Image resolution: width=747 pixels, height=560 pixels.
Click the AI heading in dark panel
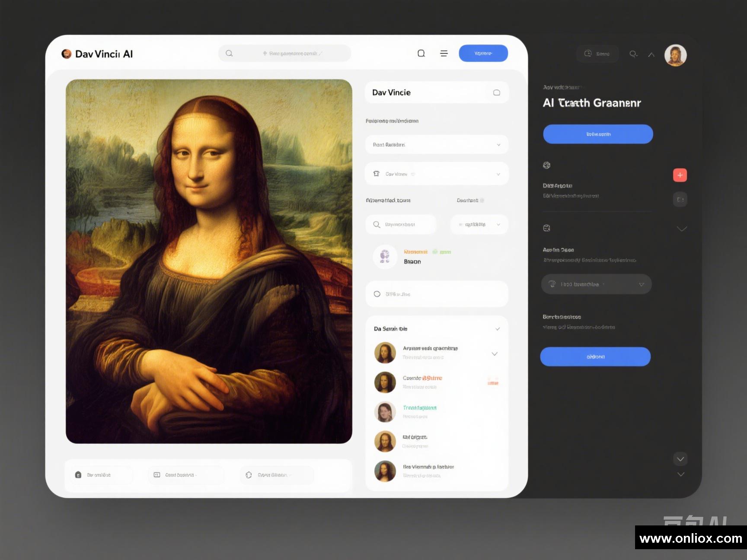(592, 103)
